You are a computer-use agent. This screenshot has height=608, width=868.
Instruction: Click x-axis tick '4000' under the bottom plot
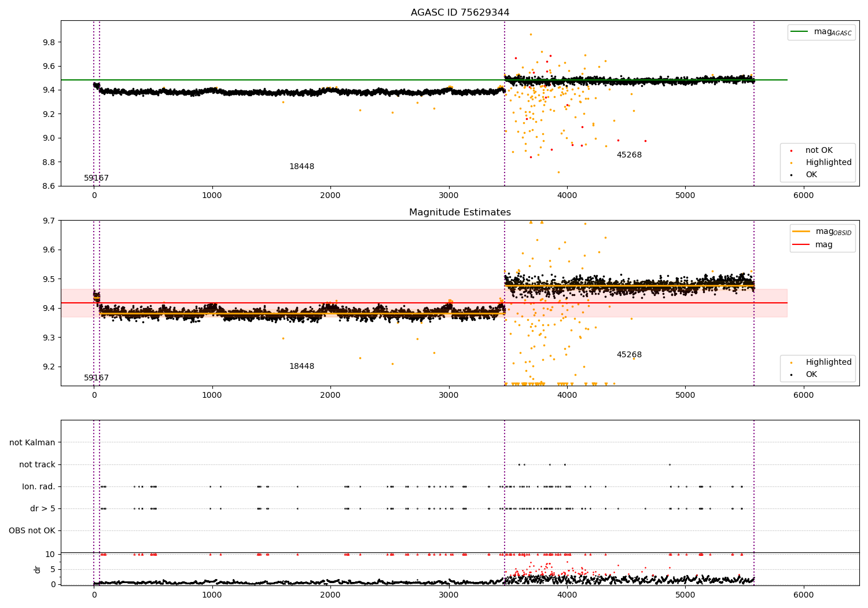click(x=567, y=595)
